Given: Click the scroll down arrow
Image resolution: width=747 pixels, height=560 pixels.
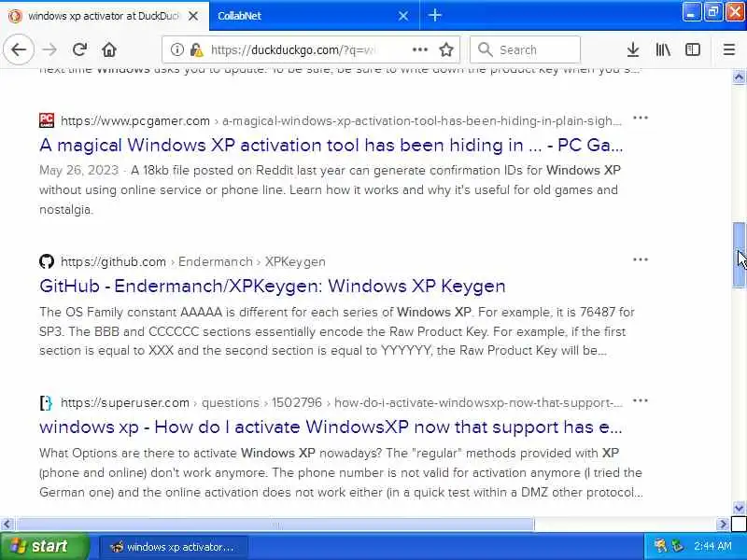Looking at the screenshot, I should (739, 508).
